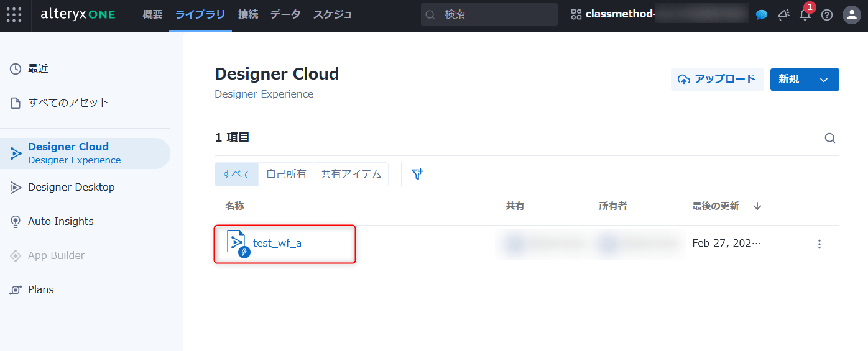Click the list search magnifier icon
The width and height of the screenshot is (868, 351).
click(x=830, y=138)
